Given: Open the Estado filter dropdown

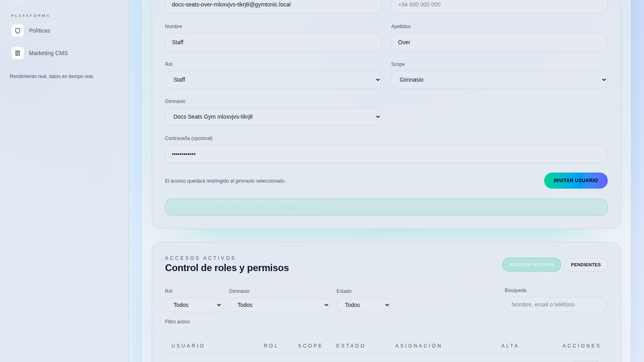Looking at the screenshot, I should (x=363, y=305).
